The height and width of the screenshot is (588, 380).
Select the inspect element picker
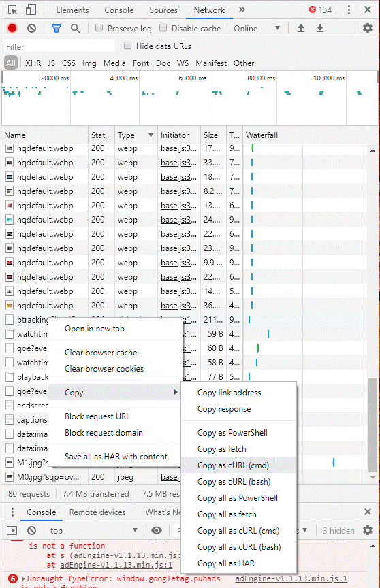coord(12,10)
